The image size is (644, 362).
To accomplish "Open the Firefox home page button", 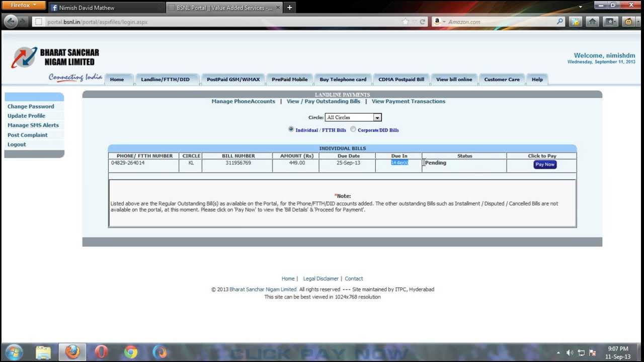I will tap(593, 22).
